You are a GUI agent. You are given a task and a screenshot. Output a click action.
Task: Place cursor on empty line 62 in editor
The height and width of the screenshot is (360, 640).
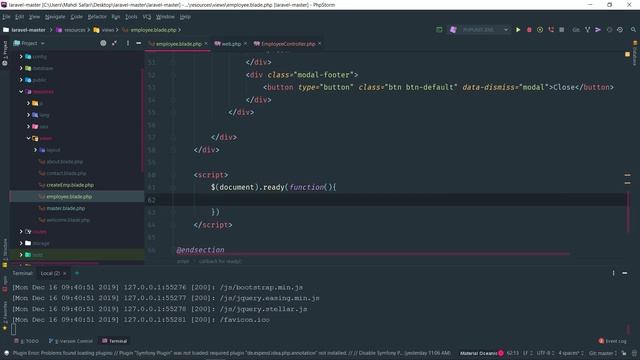[x=400, y=200]
